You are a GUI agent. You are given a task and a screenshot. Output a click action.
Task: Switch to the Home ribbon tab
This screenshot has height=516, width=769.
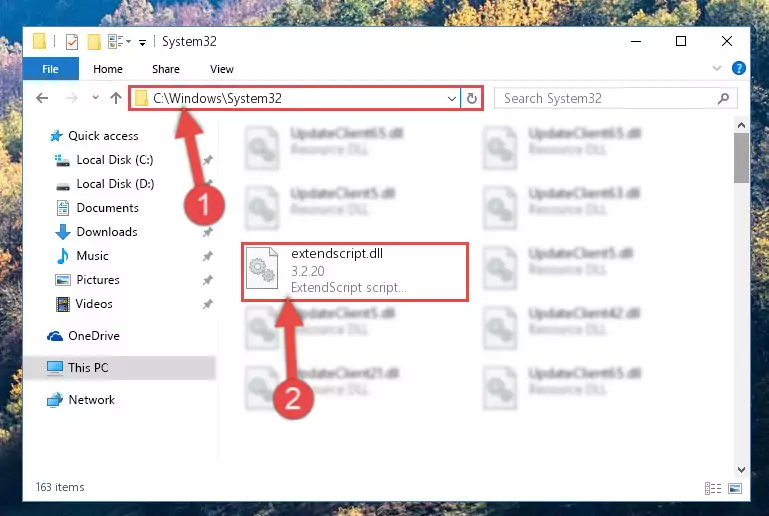(x=108, y=69)
